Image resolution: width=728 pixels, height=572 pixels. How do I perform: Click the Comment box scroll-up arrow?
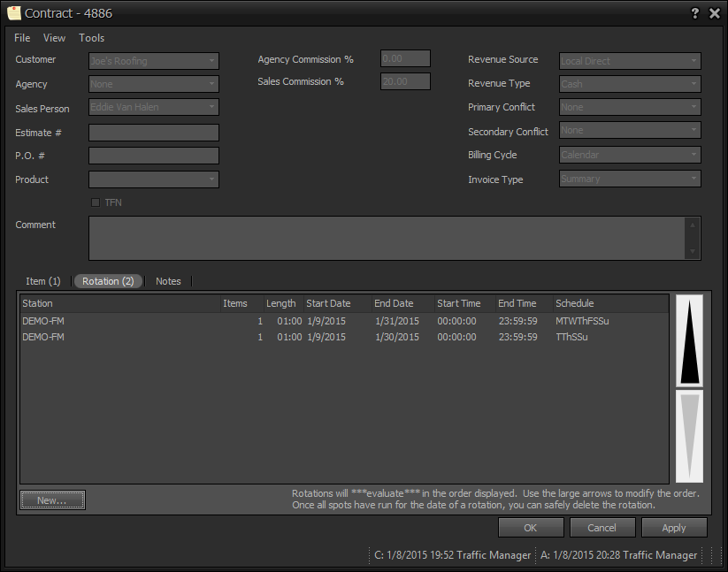pos(693,225)
